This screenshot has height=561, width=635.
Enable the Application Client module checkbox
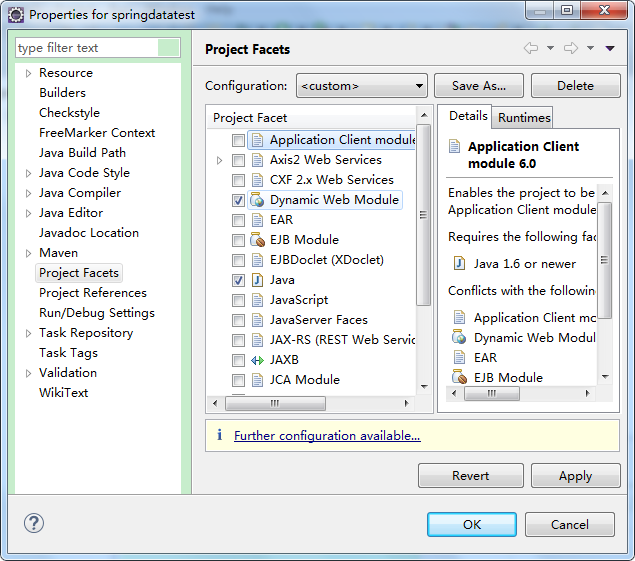coord(238,141)
